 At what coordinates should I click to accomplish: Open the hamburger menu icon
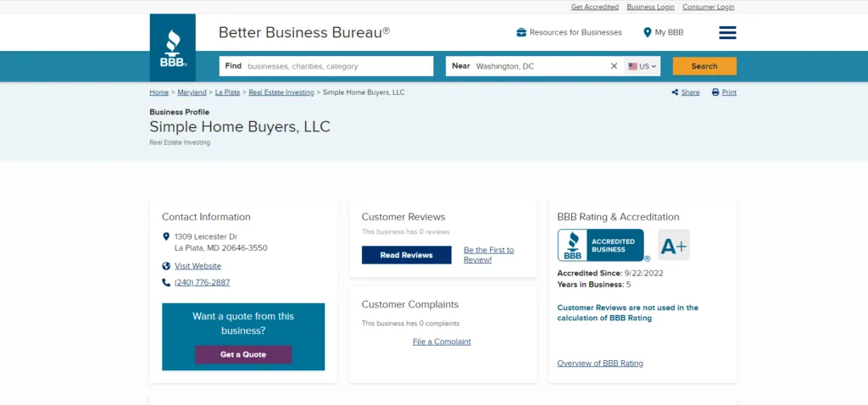coord(727,32)
